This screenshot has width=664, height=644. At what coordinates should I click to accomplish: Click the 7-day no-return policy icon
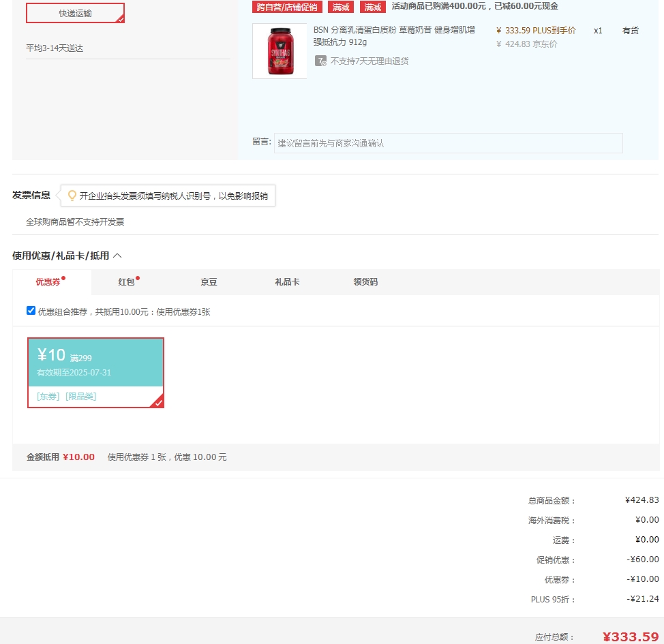click(320, 61)
